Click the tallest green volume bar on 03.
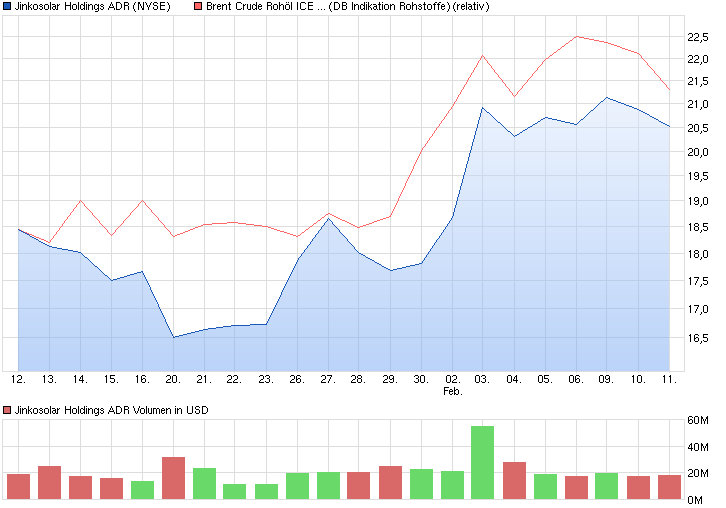Viewport: 726px width, 508px height. coord(482,463)
